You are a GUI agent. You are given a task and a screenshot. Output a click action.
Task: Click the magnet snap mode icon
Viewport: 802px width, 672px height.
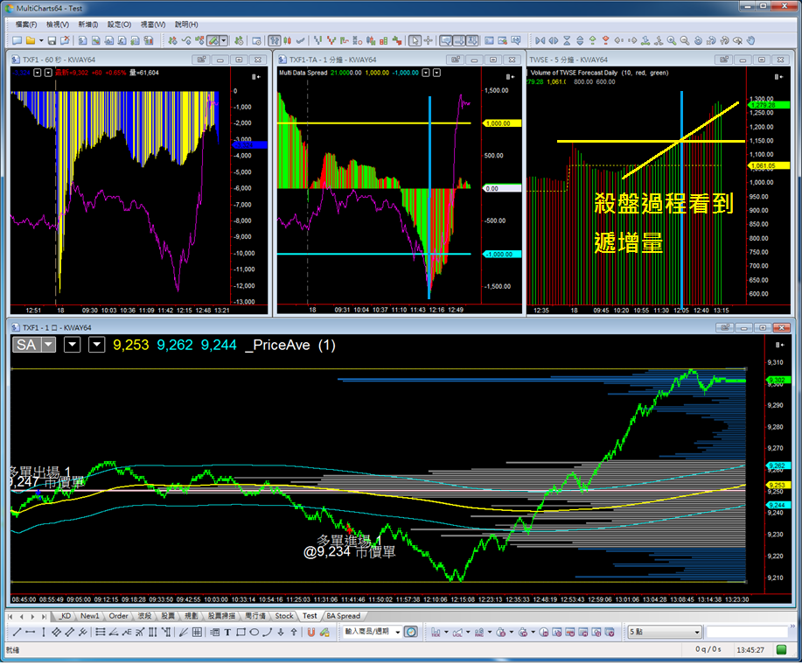tap(311, 632)
